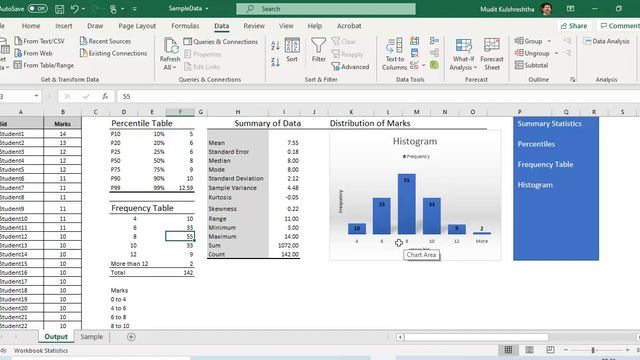640x360 pixels.
Task: Click Forecast Sheet
Action: click(492, 54)
